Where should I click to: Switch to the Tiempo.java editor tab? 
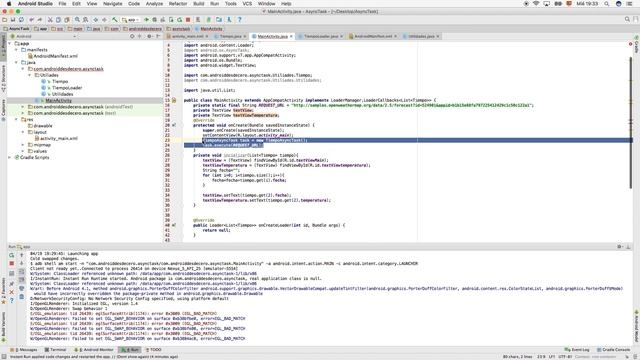[x=231, y=36]
